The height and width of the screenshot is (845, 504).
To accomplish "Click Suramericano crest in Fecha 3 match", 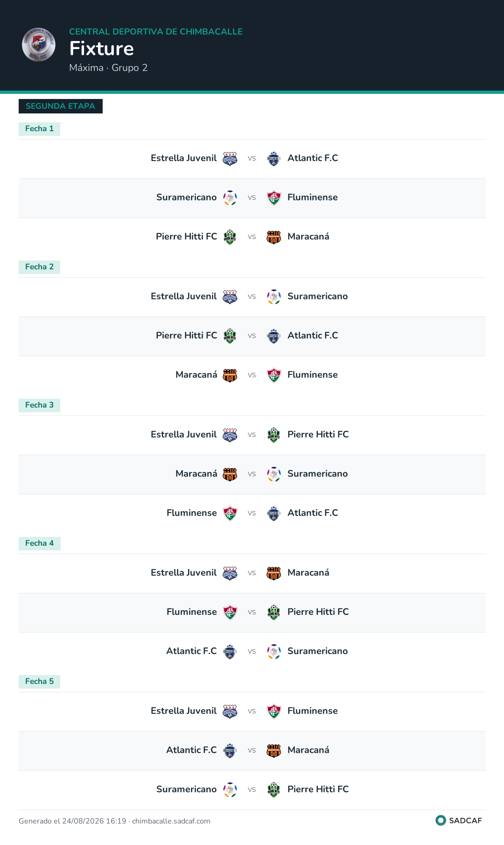I will (x=274, y=474).
